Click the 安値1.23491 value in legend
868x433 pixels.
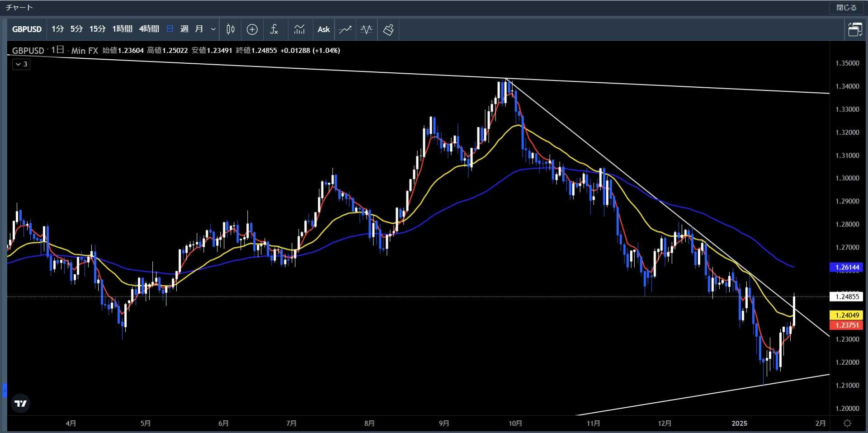click(212, 51)
